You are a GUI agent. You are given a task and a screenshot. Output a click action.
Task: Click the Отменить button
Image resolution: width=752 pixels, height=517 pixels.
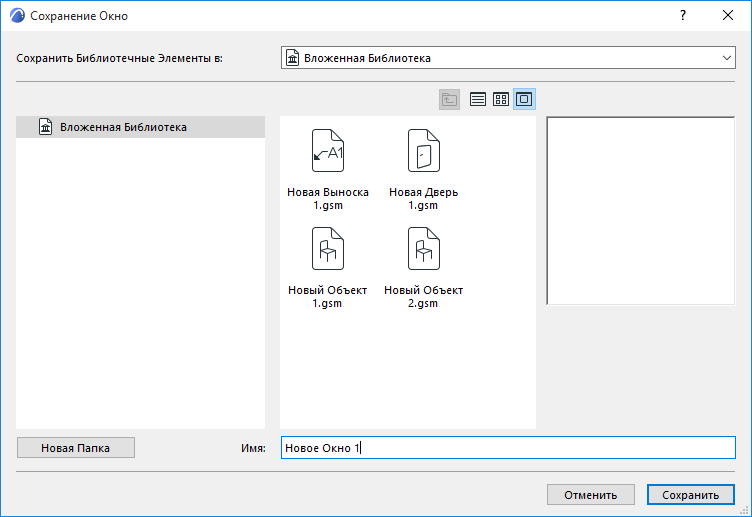click(x=591, y=495)
